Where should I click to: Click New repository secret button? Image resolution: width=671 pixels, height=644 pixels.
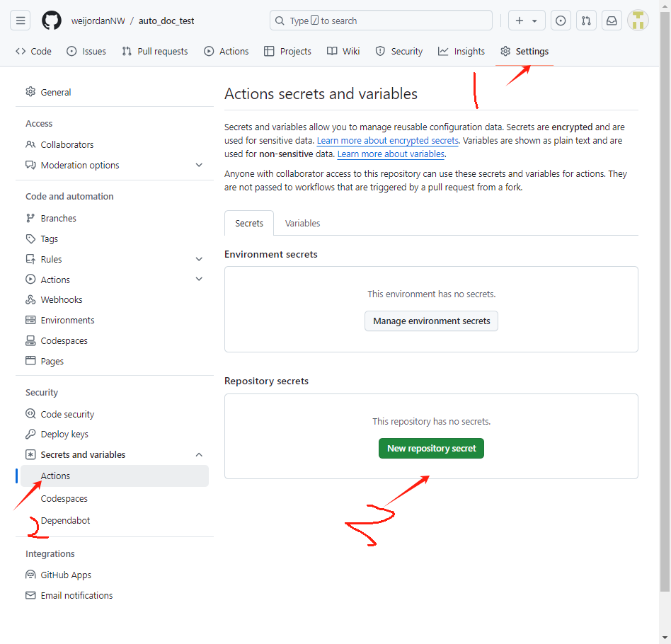coord(431,449)
